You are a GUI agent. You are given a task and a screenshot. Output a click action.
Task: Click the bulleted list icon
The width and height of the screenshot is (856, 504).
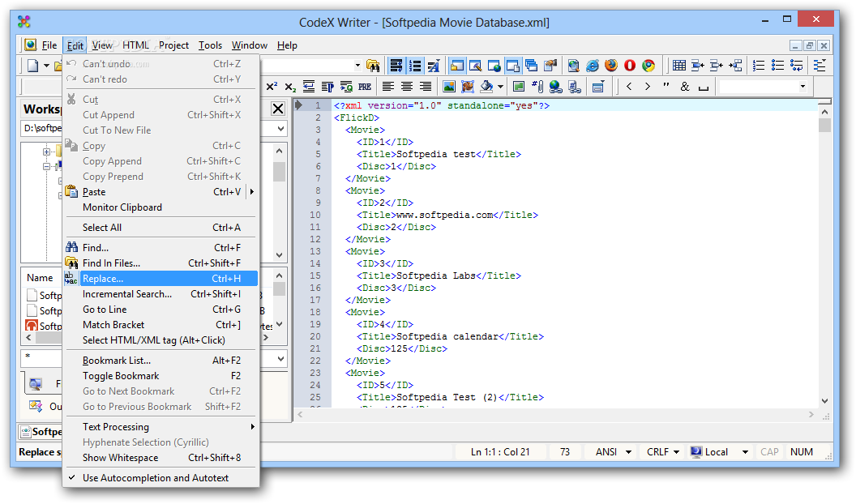tap(777, 66)
